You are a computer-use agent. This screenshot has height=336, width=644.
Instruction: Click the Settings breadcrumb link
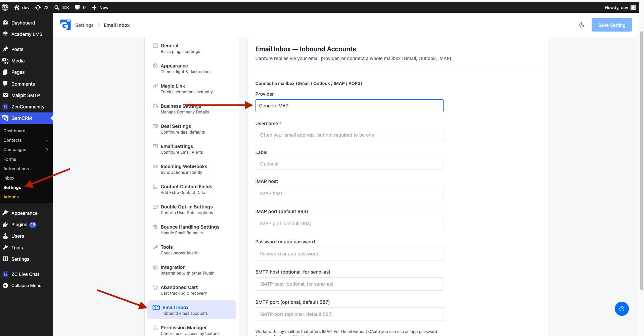[84, 25]
